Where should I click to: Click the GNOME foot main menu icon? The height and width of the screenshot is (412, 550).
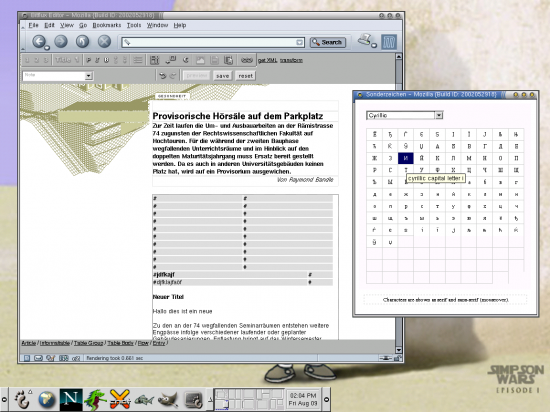[x=22, y=399]
